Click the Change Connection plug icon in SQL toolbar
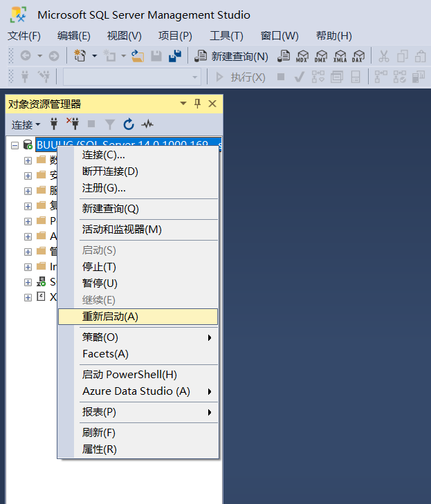 click(44, 77)
